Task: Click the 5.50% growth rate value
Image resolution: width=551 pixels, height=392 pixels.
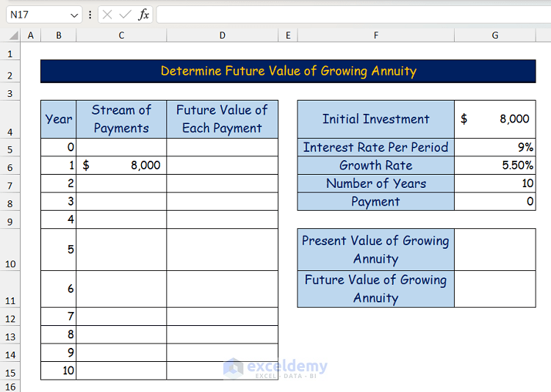Action: click(494, 165)
